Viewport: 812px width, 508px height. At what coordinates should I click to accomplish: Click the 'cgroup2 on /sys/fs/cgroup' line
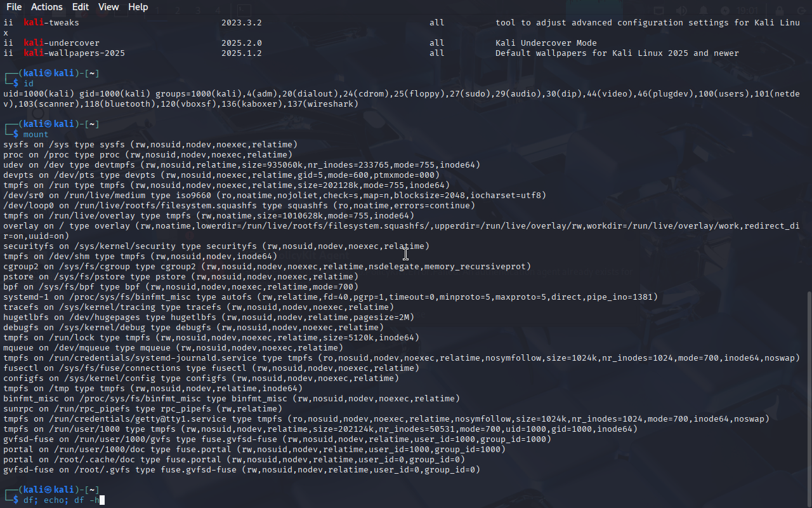(x=267, y=267)
